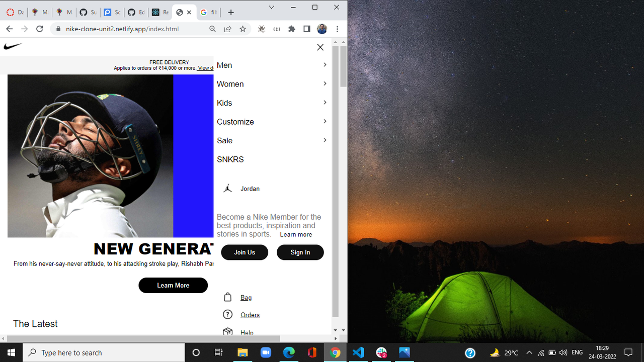The image size is (644, 362).
Task: Reload the page in Chrome
Action: pyautogui.click(x=40, y=29)
